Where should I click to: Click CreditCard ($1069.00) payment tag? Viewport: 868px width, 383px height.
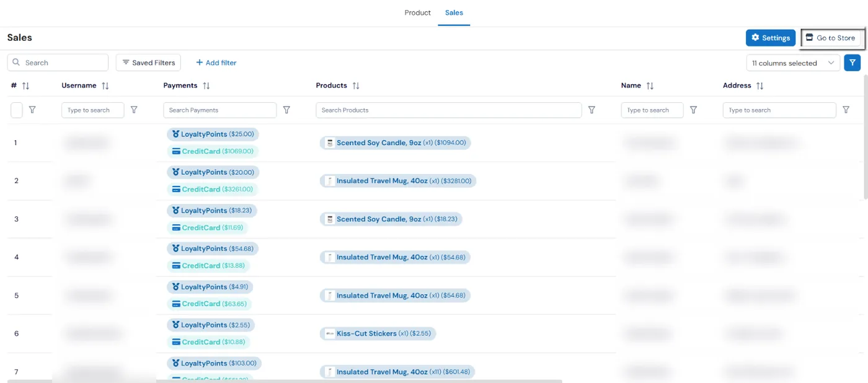click(213, 151)
